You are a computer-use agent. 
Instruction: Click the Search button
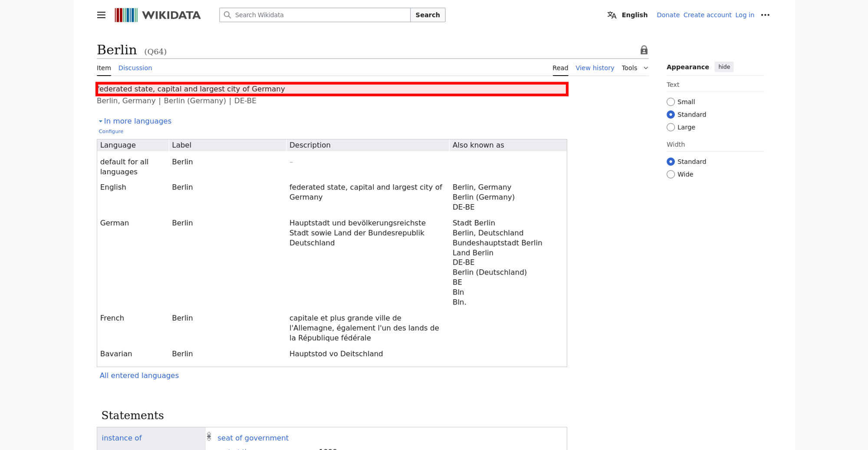tap(427, 15)
